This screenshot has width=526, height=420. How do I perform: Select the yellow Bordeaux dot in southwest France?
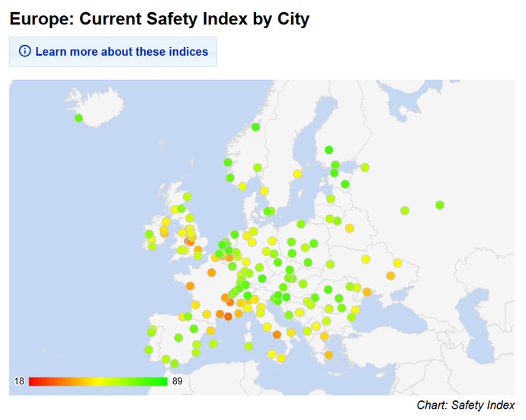click(x=196, y=305)
